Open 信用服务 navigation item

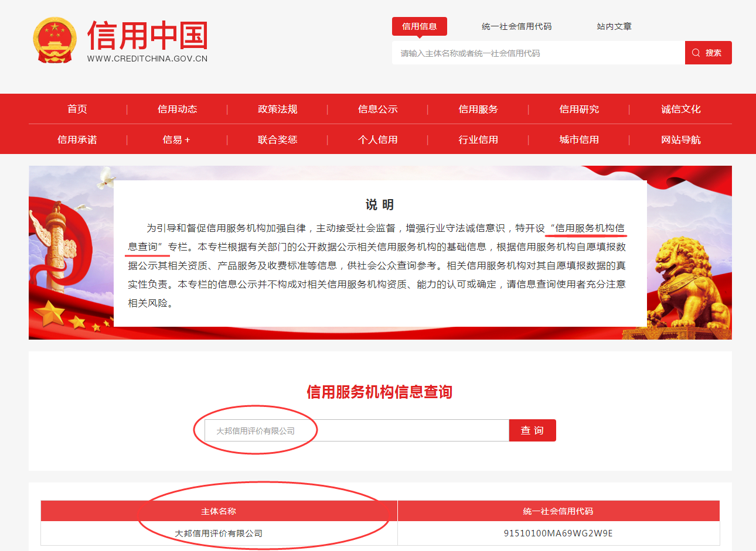tap(478, 109)
